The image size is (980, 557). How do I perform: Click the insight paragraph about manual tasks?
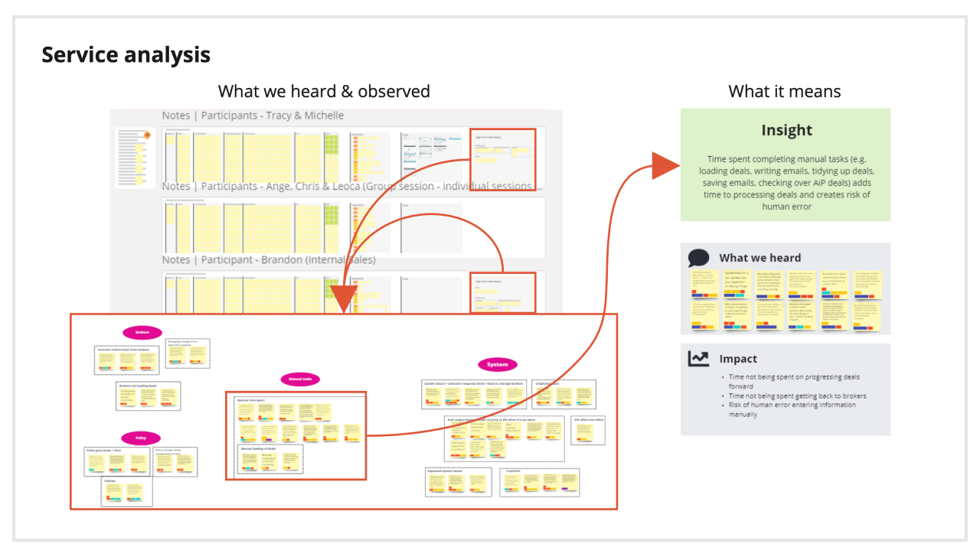(x=786, y=182)
